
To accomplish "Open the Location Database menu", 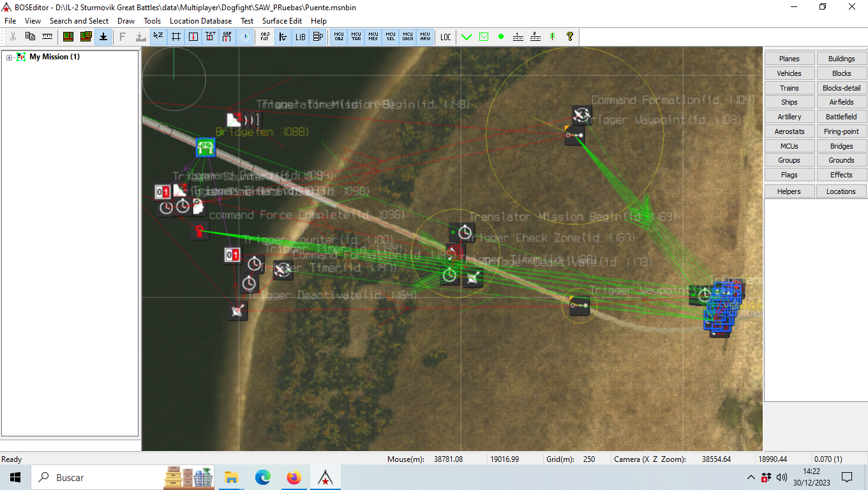I will click(200, 21).
